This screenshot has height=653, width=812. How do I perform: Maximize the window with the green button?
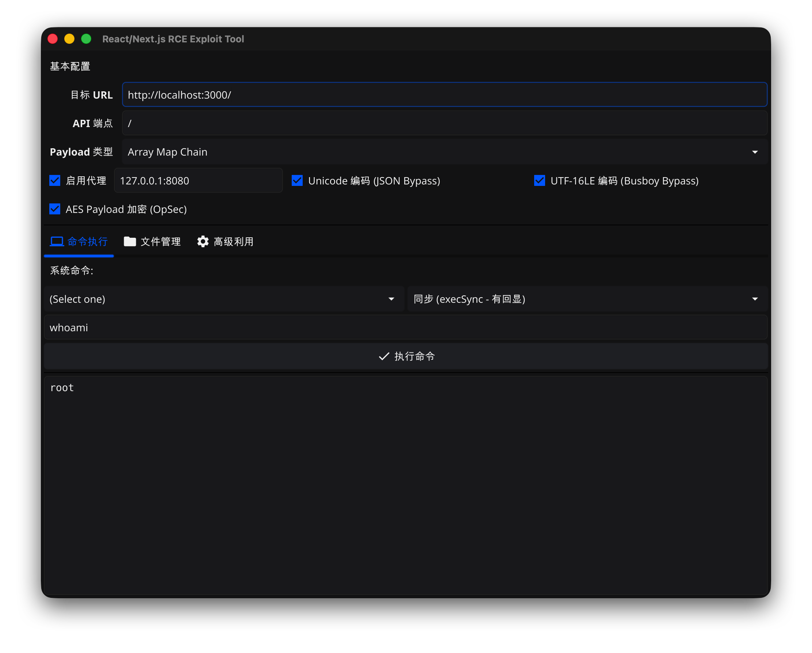[x=86, y=39]
